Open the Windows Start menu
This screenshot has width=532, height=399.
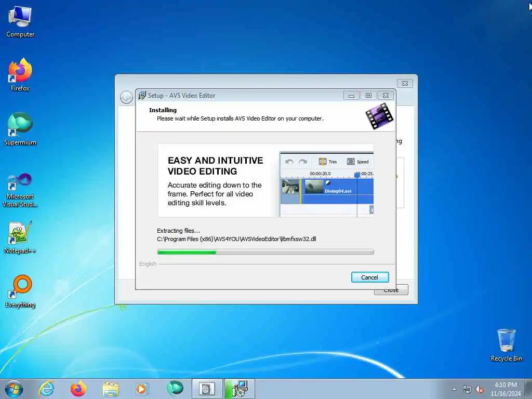(14, 389)
